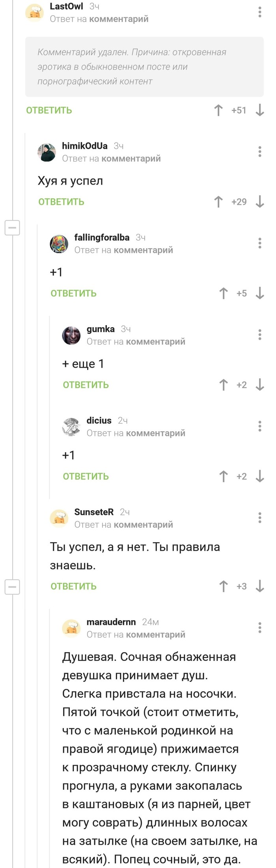
Task: Open himikOdUa's profile via username
Action: point(84,146)
